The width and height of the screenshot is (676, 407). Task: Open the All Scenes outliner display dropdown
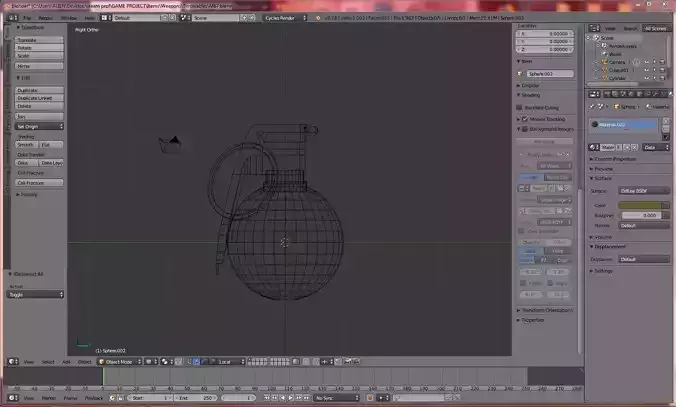(655, 28)
